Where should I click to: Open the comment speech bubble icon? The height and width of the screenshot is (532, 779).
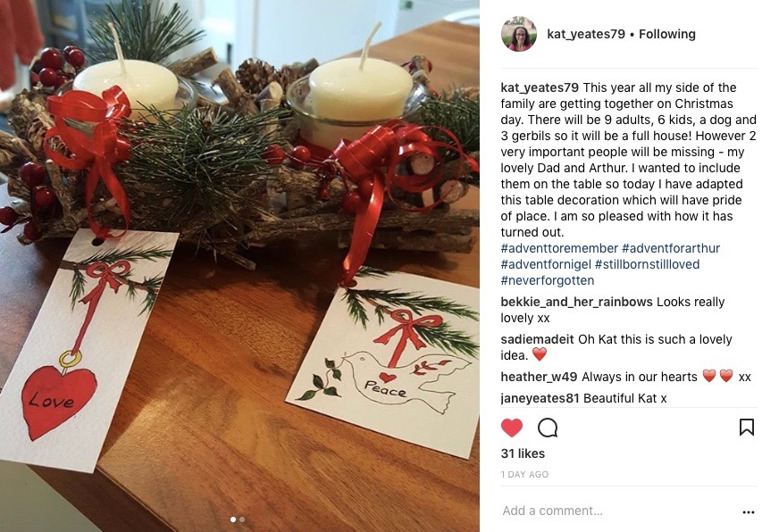point(548,428)
